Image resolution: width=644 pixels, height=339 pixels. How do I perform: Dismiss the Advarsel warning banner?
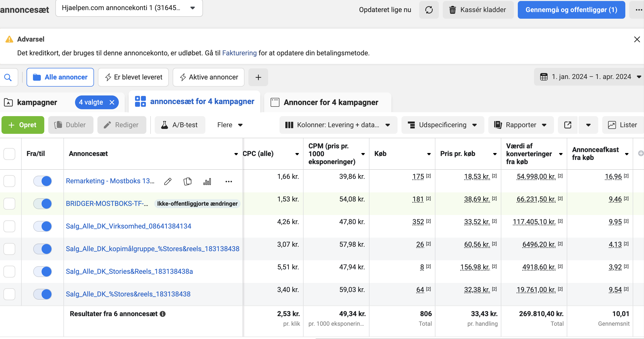coord(637,39)
